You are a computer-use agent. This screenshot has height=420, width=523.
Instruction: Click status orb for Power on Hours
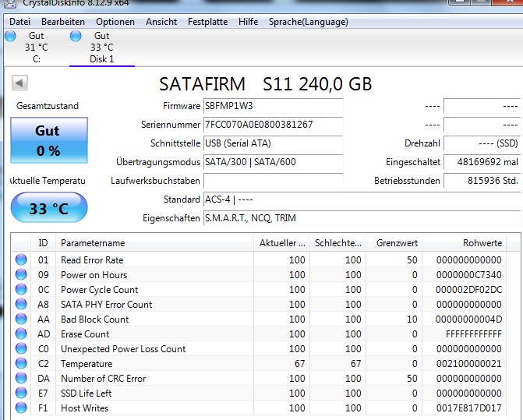coord(21,274)
